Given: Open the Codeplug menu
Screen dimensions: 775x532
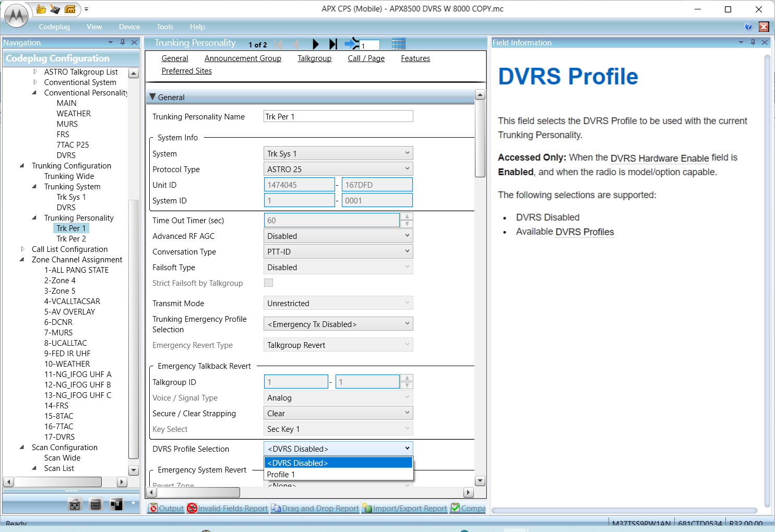Looking at the screenshot, I should point(54,27).
